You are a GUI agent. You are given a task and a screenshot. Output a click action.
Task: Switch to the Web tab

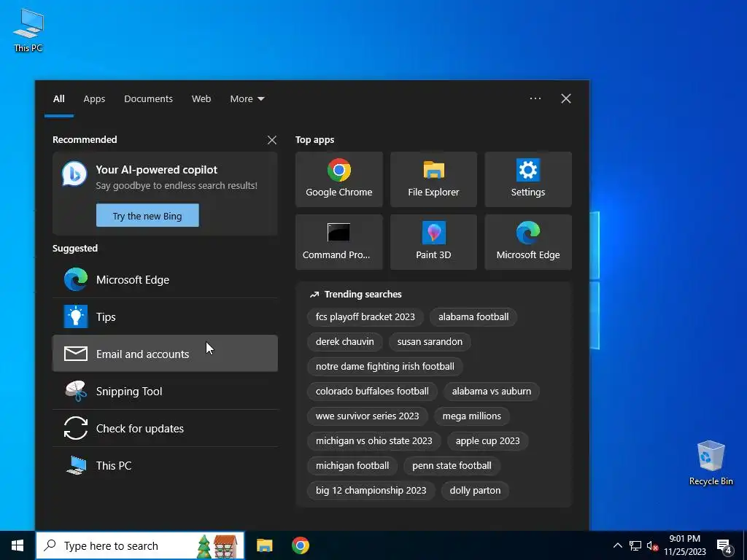(201, 99)
